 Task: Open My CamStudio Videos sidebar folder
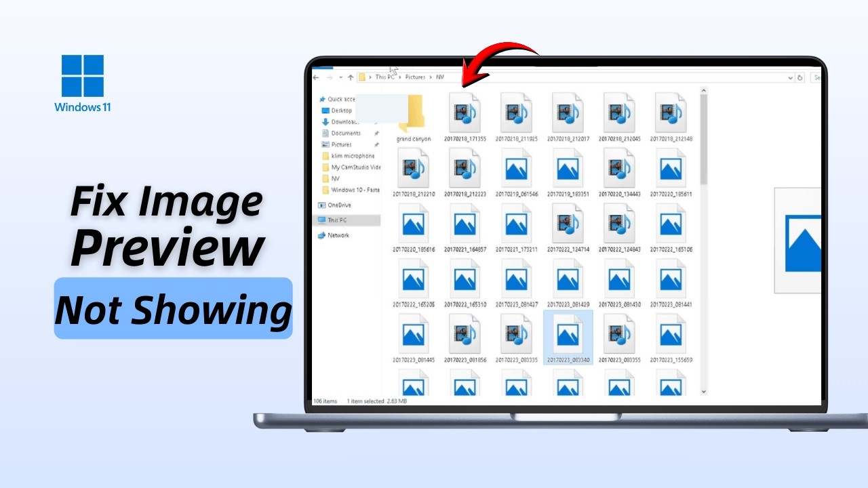pyautogui.click(x=351, y=167)
